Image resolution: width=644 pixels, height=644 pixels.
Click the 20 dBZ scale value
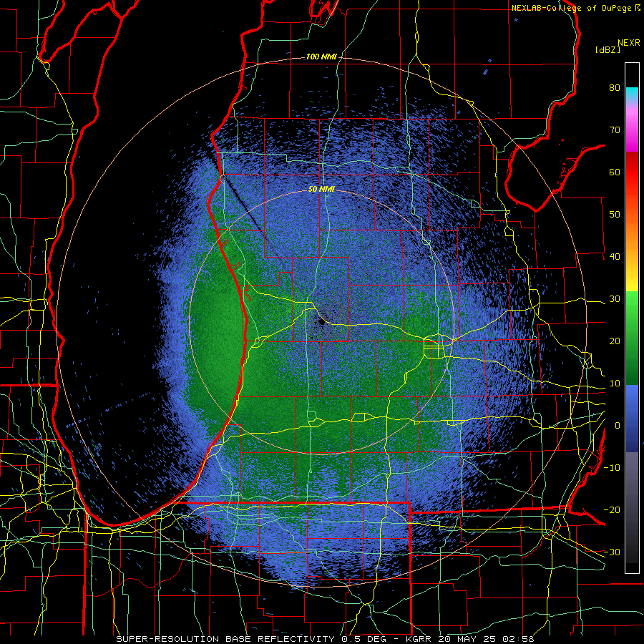point(615,341)
